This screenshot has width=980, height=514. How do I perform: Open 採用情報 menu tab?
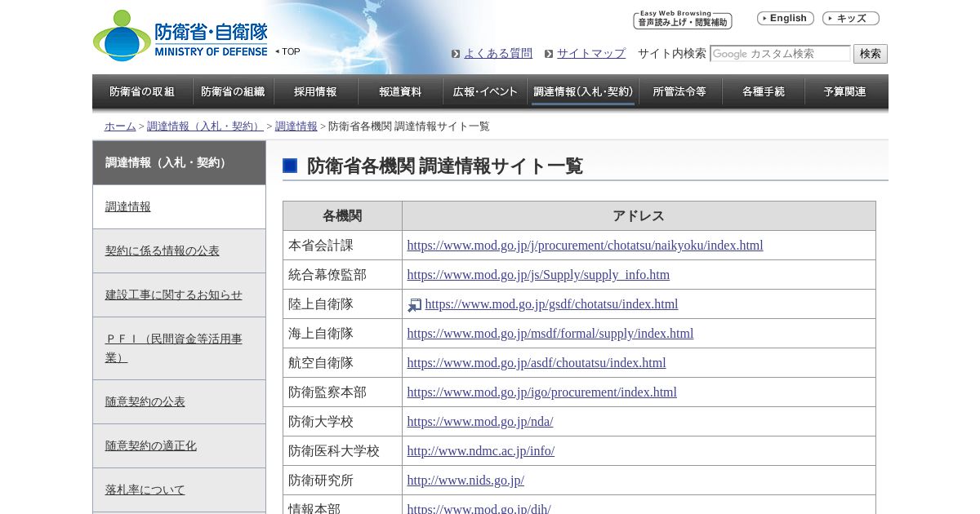[x=315, y=91]
